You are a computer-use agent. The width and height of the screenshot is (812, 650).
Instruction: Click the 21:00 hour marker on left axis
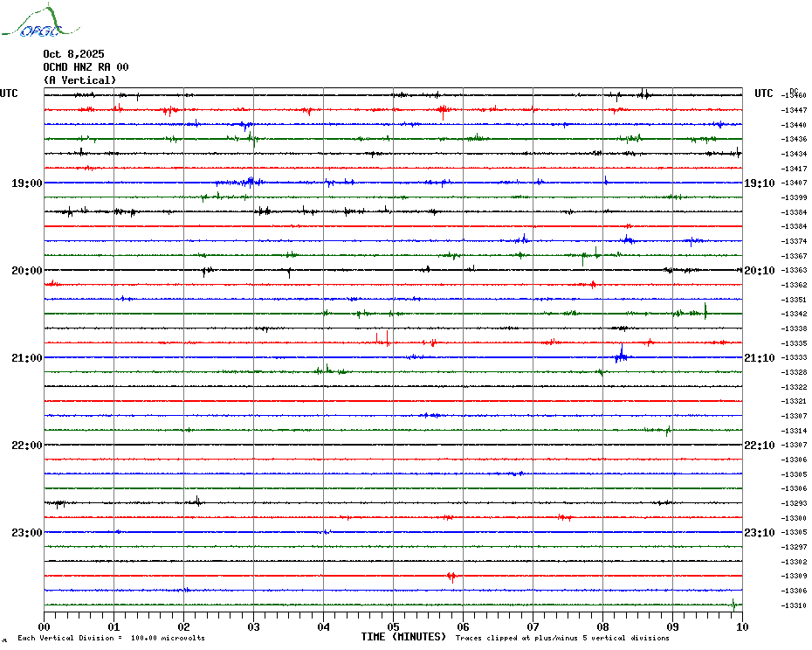pos(26,358)
